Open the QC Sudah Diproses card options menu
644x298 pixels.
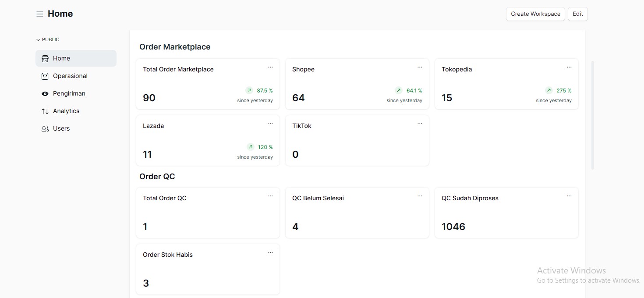[569, 196]
